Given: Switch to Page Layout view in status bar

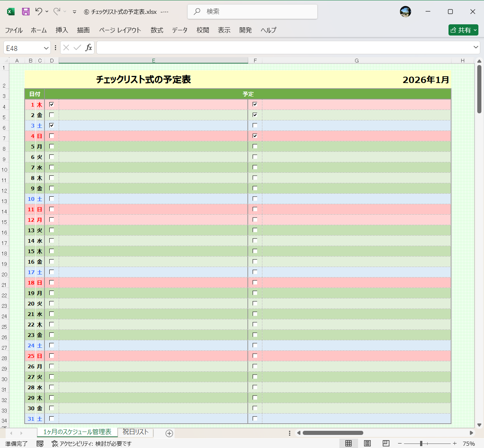Looking at the screenshot, I should [367, 443].
